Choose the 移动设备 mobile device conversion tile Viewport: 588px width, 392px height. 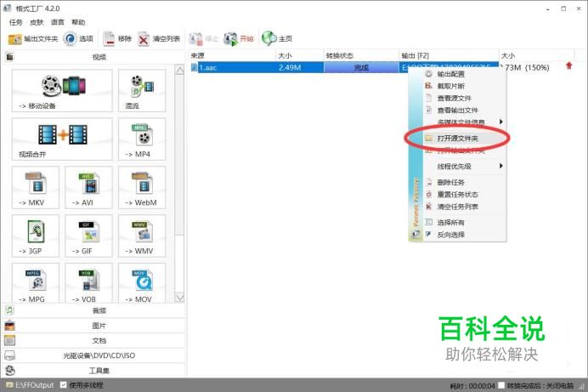pyautogui.click(x=62, y=90)
